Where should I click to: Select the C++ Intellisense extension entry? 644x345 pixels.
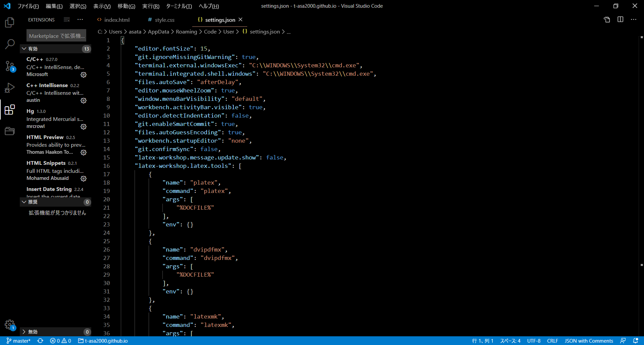[x=55, y=93]
